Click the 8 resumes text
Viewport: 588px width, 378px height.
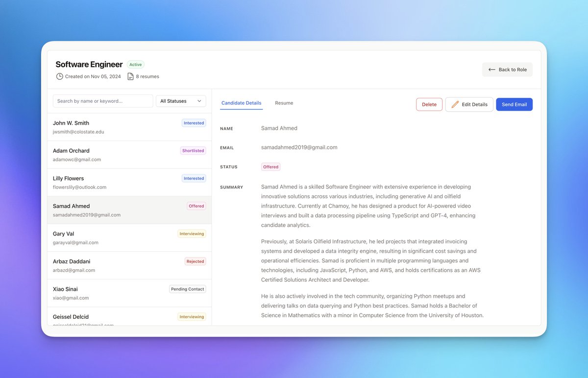147,76
